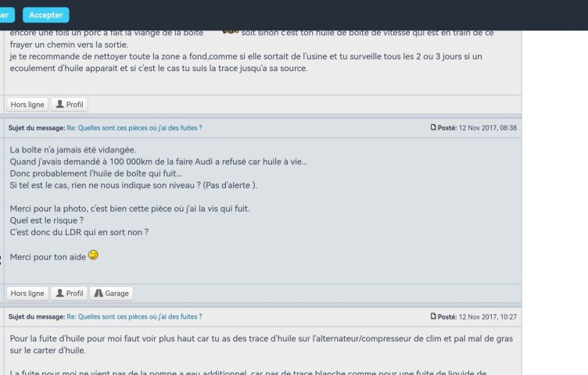588x375 pixels.
Task: Click Hors ligne status under the 08:38 post
Action: pos(27,293)
